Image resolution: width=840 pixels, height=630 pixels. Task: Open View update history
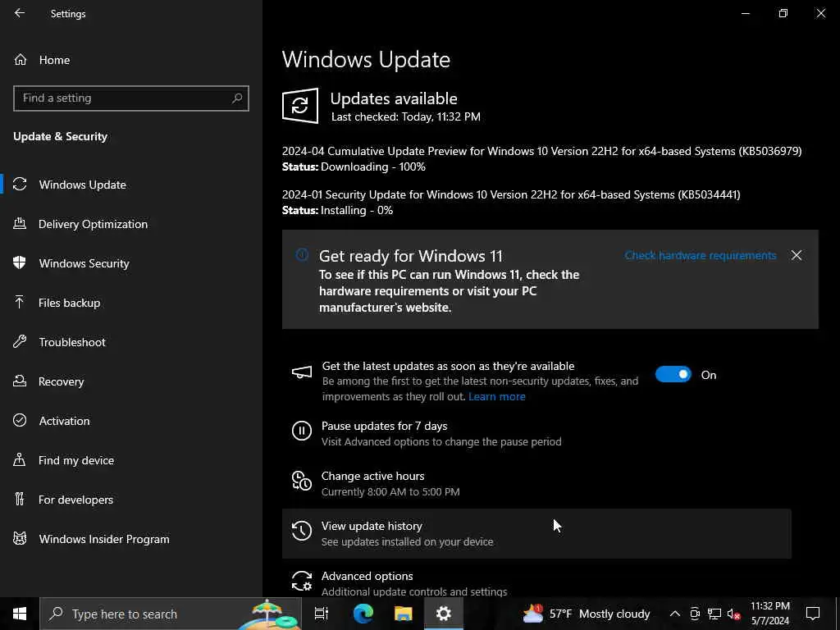click(536, 533)
